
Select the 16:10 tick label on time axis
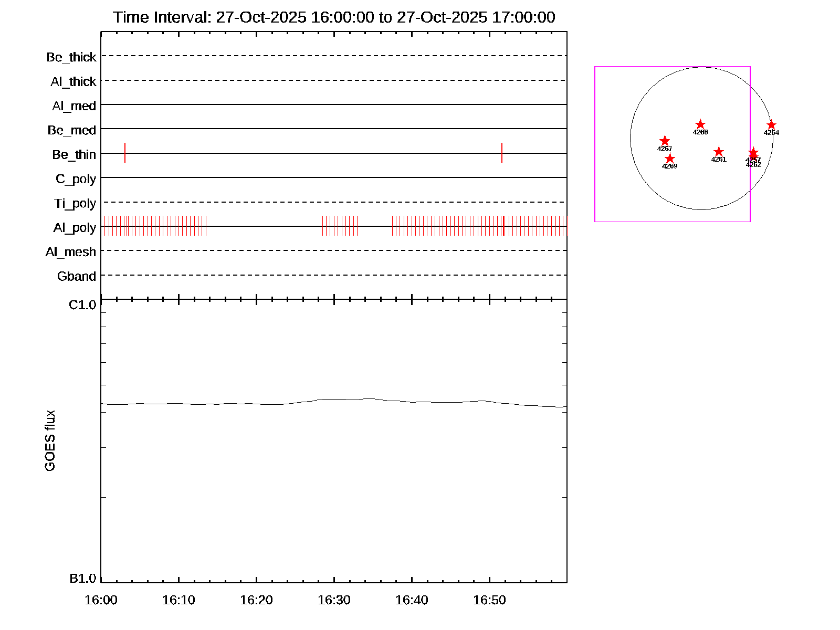pos(178,600)
